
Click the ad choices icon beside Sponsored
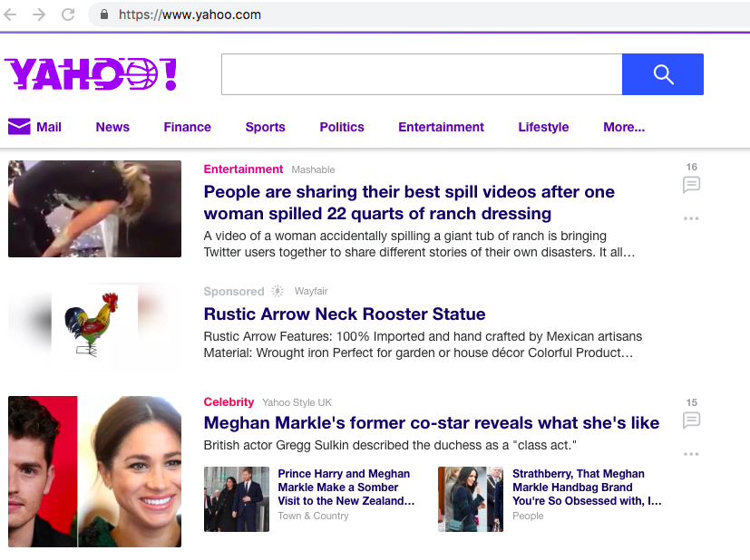click(278, 291)
